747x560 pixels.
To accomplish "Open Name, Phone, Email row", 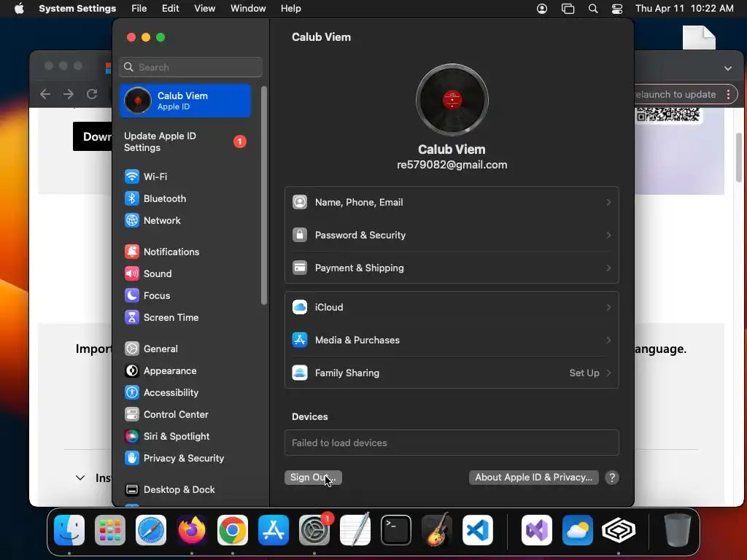I will click(x=452, y=203).
